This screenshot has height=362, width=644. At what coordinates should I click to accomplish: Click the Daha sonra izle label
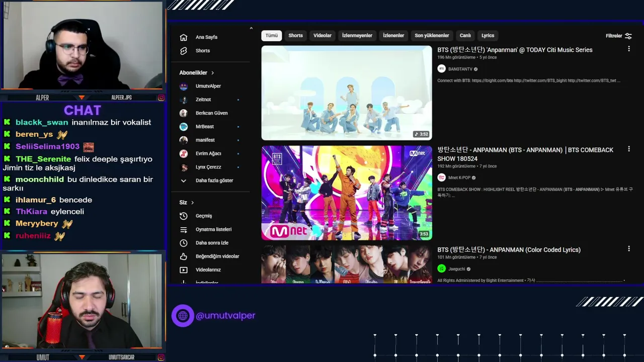pyautogui.click(x=212, y=243)
